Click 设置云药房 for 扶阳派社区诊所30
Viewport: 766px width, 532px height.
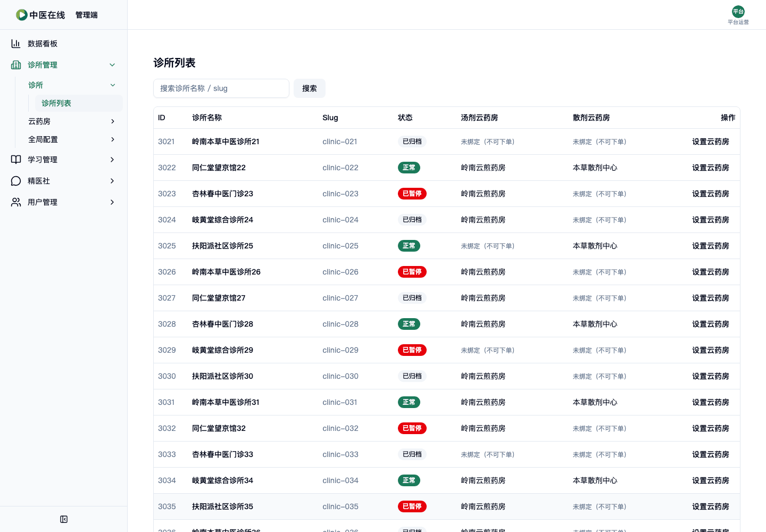(711, 376)
